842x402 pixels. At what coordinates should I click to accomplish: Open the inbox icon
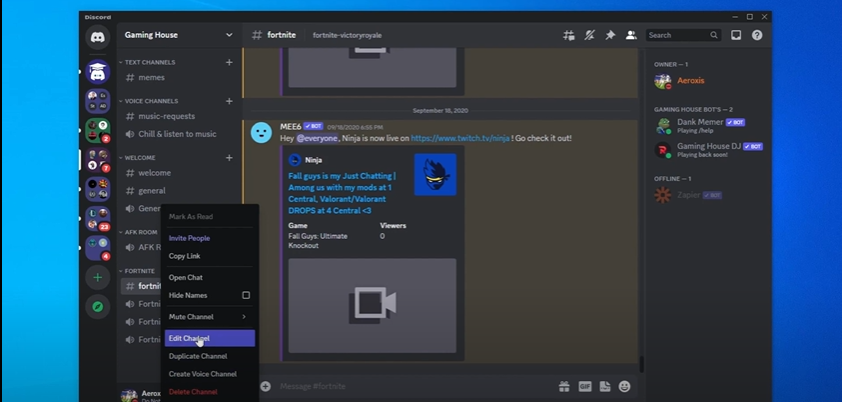point(736,35)
